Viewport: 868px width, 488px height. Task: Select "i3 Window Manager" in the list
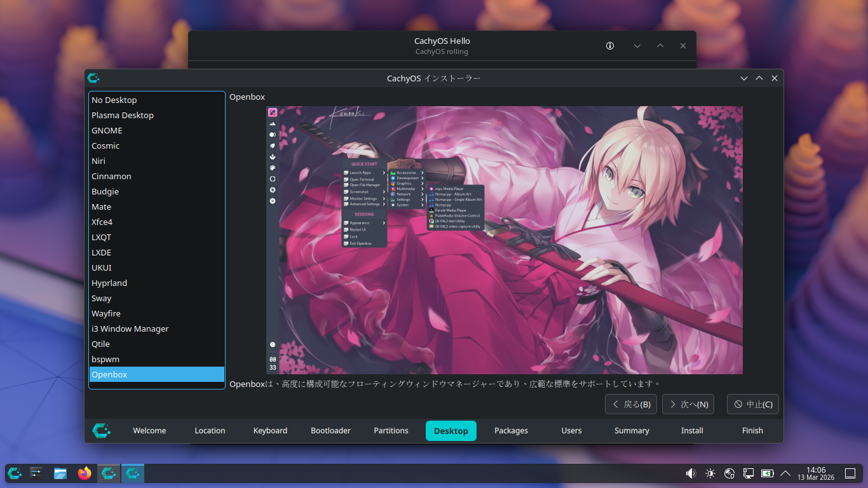pos(157,329)
